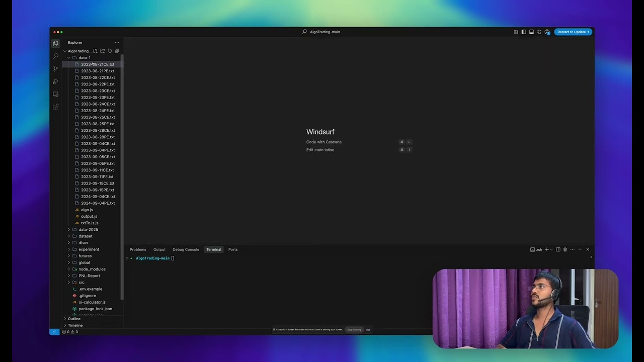Collapse the data-1 folder
Viewport: 644px width, 362px height.
click(x=69, y=58)
